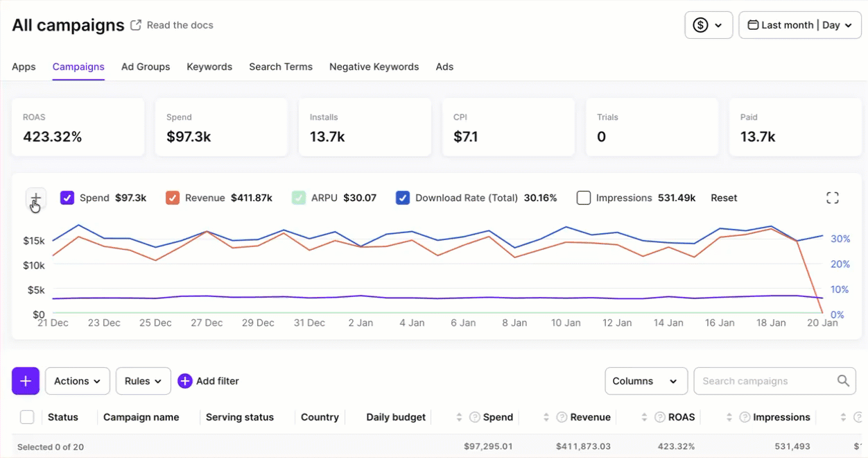868x458 pixels.
Task: Toggle the orange Revenue series swatch
Action: click(x=173, y=198)
